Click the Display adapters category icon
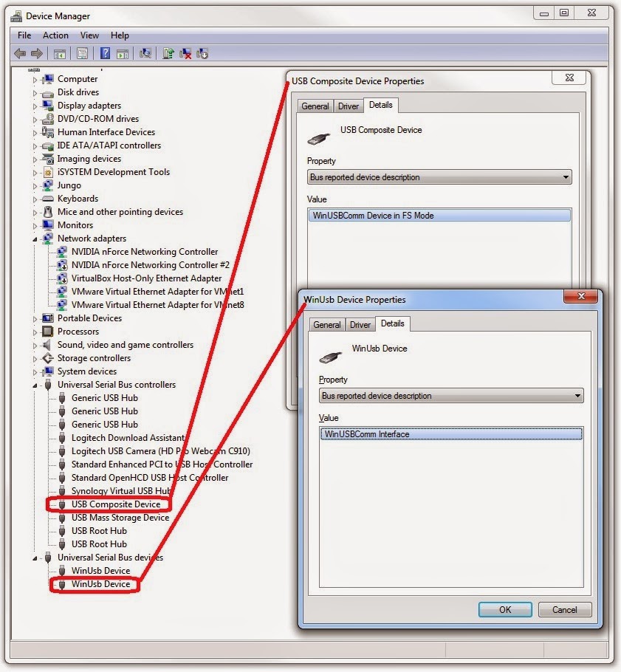This screenshot has height=672, width=621. pyautogui.click(x=47, y=106)
